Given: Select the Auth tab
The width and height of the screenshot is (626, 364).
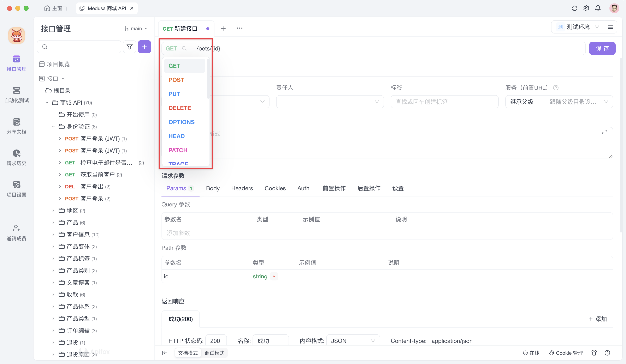Looking at the screenshot, I should point(303,188).
